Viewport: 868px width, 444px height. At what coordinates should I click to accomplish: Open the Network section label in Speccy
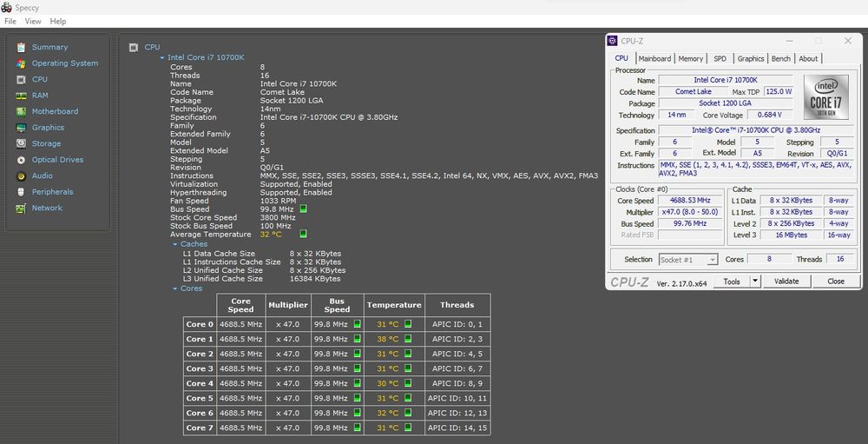pos(47,209)
